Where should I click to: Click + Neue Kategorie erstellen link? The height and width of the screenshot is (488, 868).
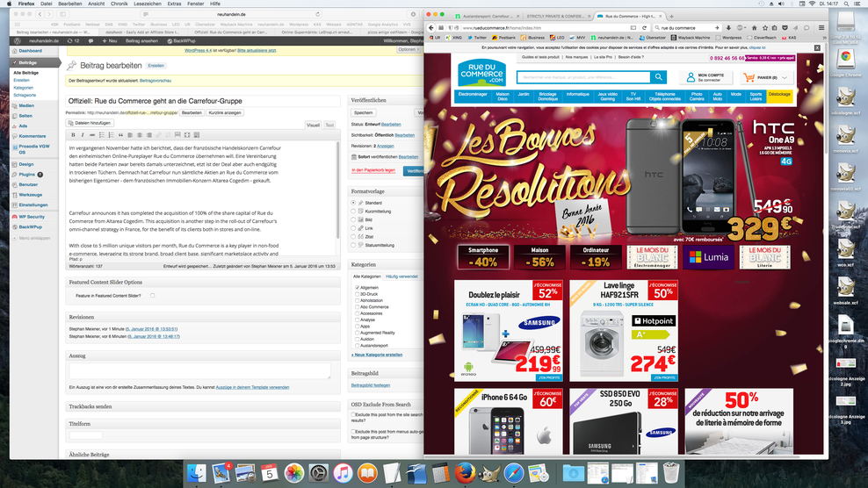[x=376, y=355]
